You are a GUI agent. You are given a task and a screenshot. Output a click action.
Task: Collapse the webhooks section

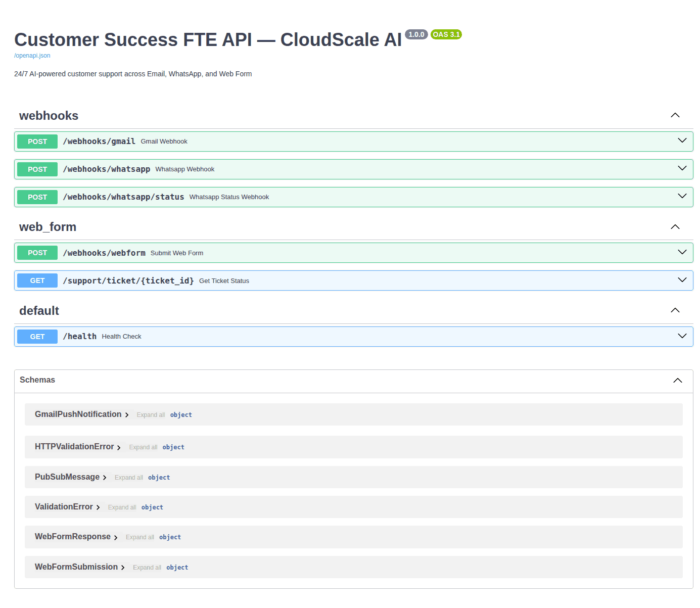(675, 115)
